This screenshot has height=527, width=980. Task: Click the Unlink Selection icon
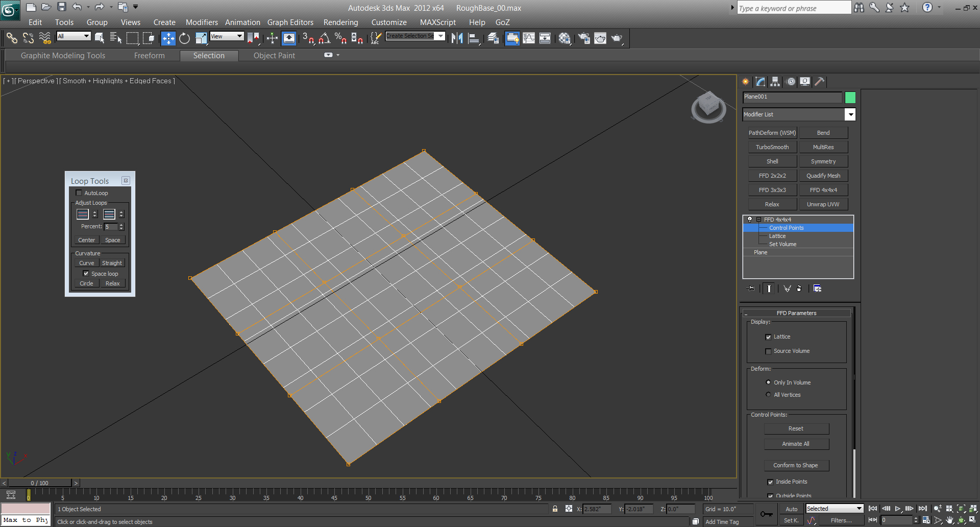tap(28, 38)
